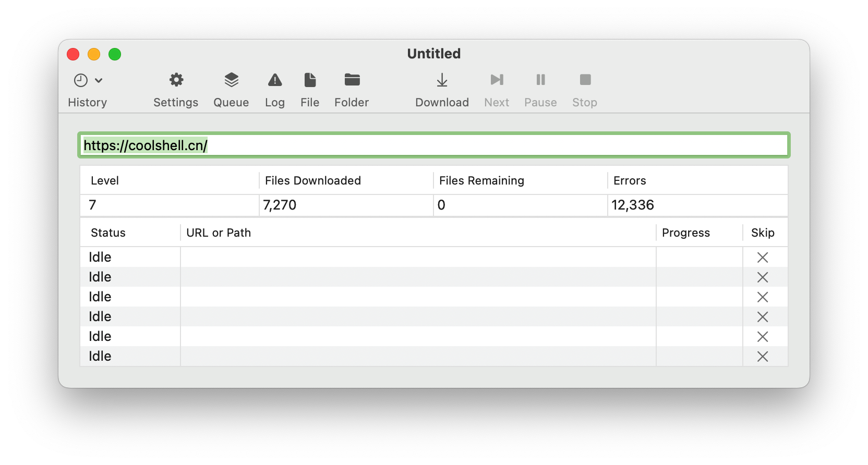Skip the last Idle row's download
Viewport: 868px width, 465px height.
coord(763,357)
